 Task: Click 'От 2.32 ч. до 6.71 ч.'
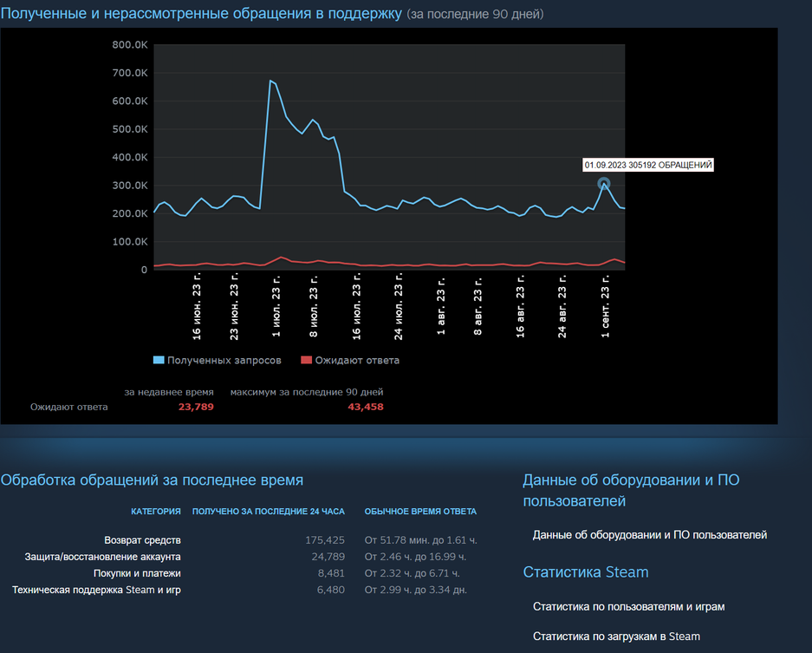[x=412, y=573]
